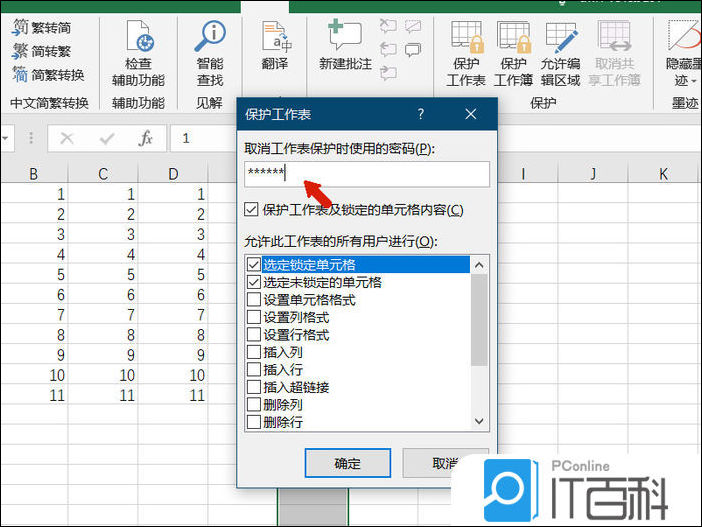Add a comment with 新建批注
Viewport: 702px width, 527px height.
(345, 45)
